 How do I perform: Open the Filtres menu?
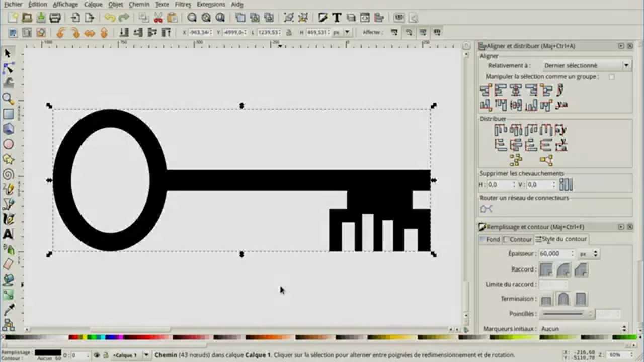(183, 5)
